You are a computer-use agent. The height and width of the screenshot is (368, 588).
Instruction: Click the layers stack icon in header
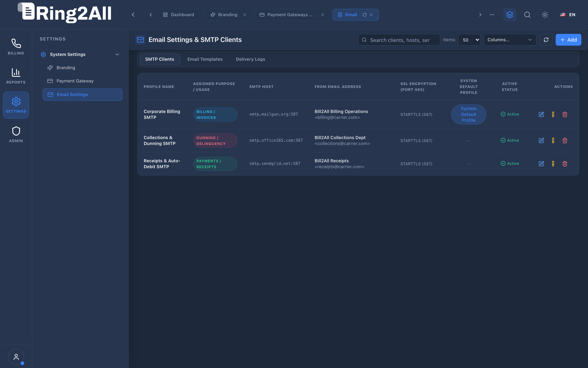click(x=510, y=15)
